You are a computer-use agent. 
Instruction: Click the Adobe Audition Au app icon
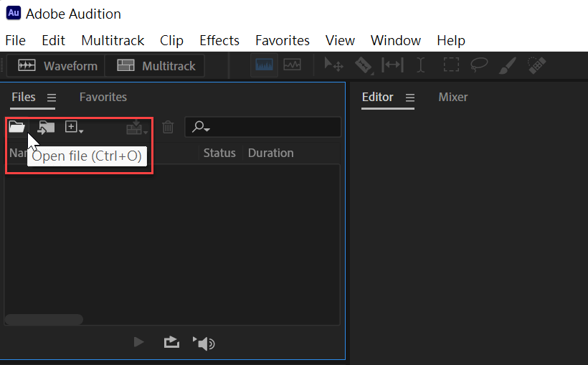click(14, 13)
